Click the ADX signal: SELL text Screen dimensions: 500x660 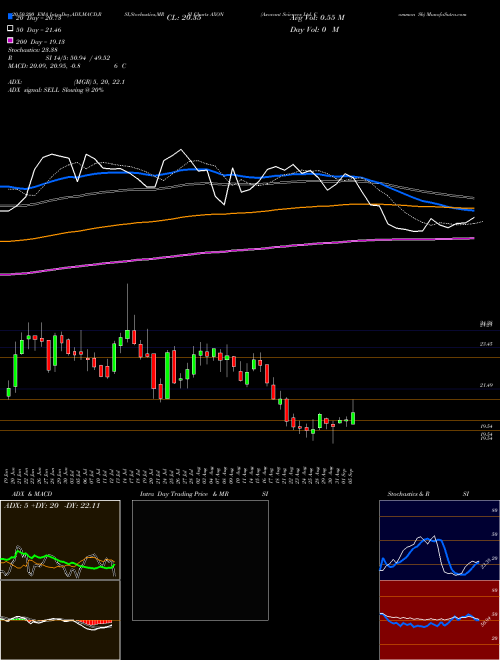[x=56, y=90]
